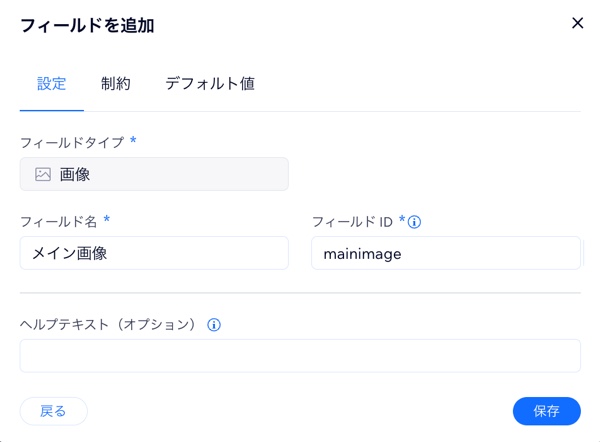Switch to the 設定 tab
Screen dimensions: 600x442
pyautogui.click(x=52, y=84)
